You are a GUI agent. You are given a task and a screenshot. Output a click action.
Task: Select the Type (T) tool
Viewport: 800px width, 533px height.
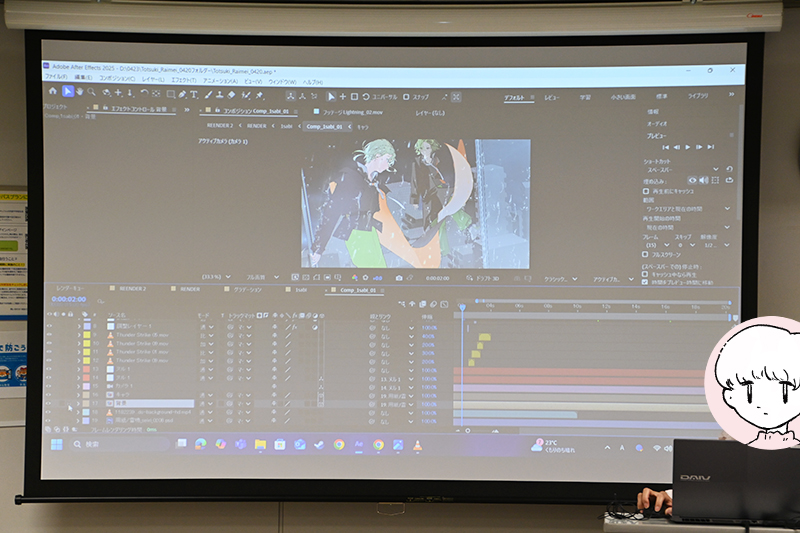(x=194, y=94)
